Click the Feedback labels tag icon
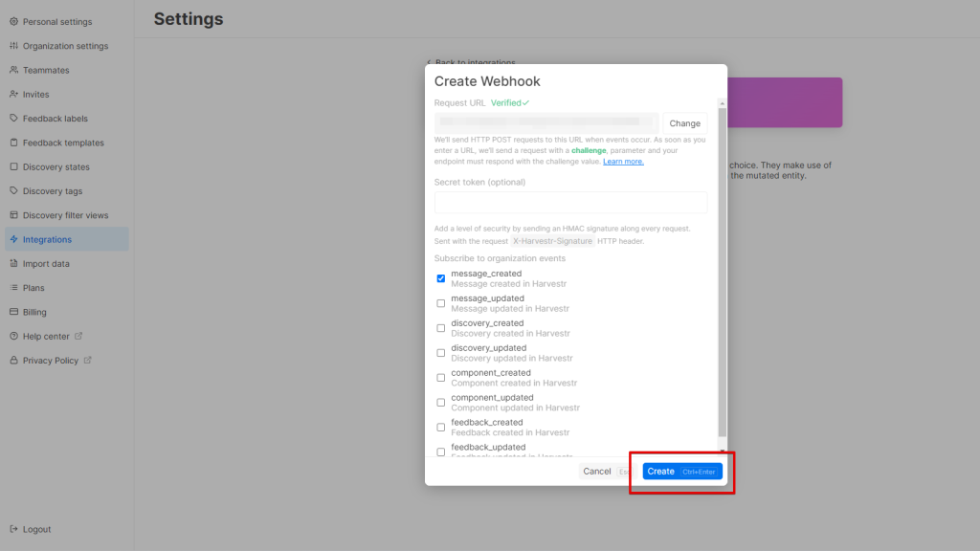Viewport: 980px width, 551px height. [13, 119]
